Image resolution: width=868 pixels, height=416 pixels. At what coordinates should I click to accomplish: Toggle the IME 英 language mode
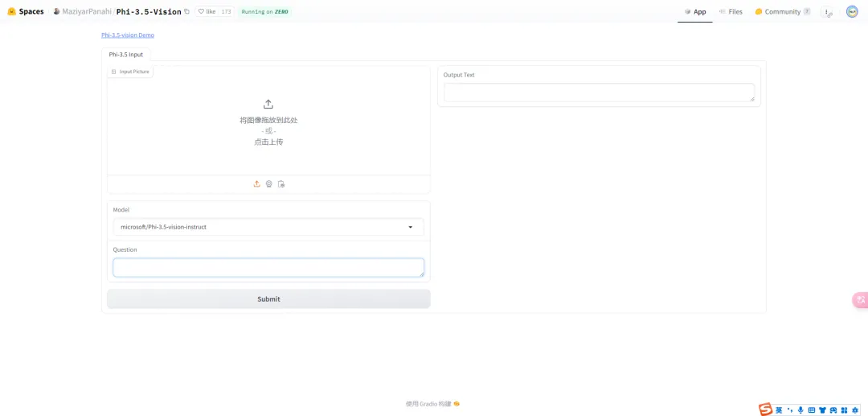(779, 410)
